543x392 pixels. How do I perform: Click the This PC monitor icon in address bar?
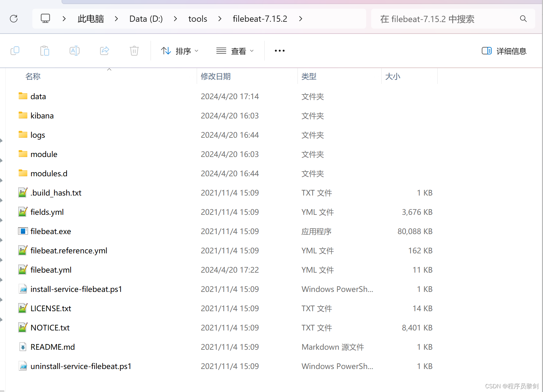(x=45, y=18)
